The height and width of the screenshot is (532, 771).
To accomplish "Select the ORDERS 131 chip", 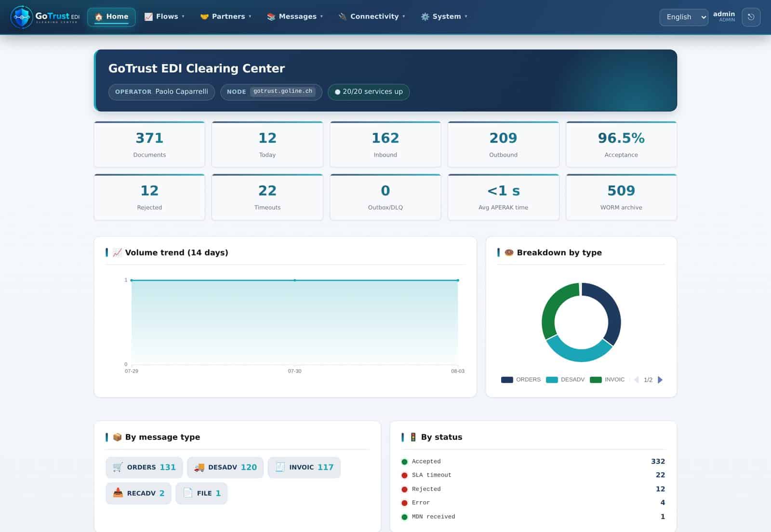I will [144, 467].
